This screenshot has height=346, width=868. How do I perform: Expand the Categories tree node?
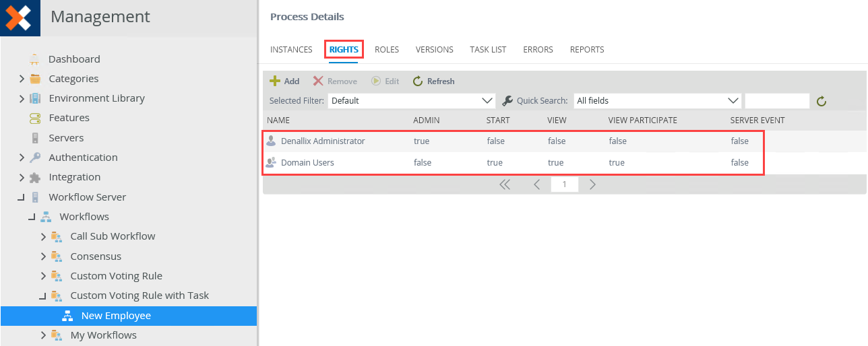[x=22, y=79]
